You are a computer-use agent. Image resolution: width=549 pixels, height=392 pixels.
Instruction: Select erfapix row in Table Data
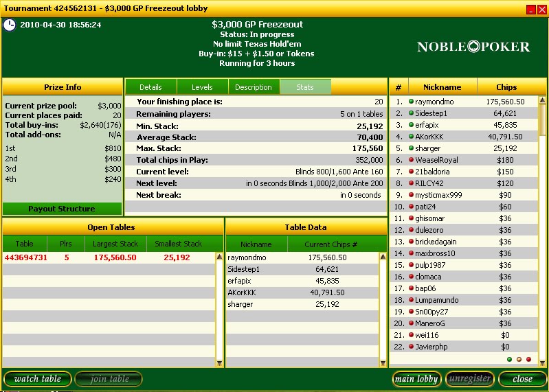click(x=302, y=281)
